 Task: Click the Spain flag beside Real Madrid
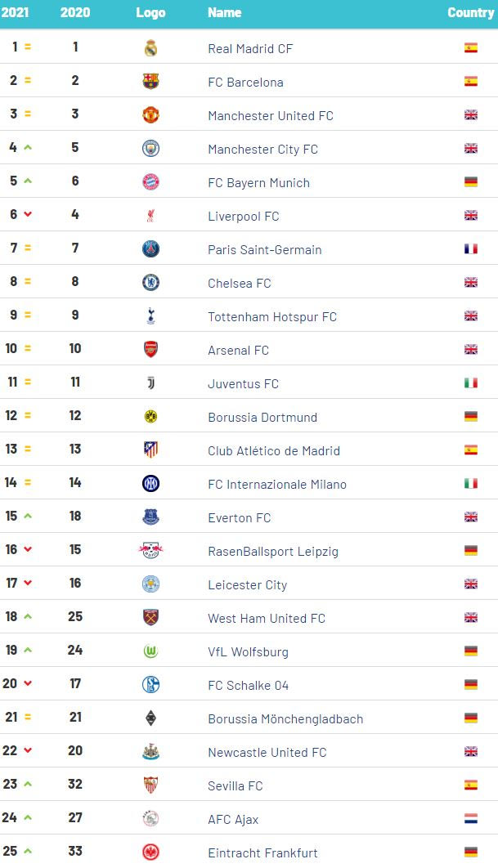point(471,48)
